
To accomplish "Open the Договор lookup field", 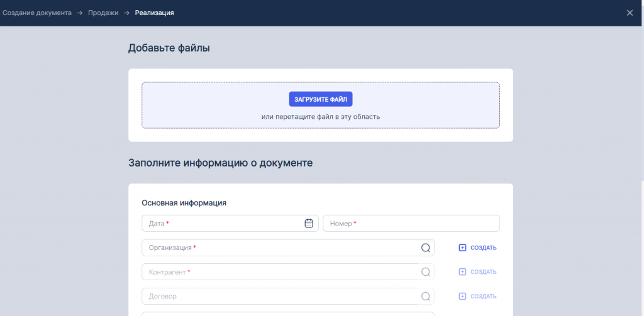I will point(288,296).
